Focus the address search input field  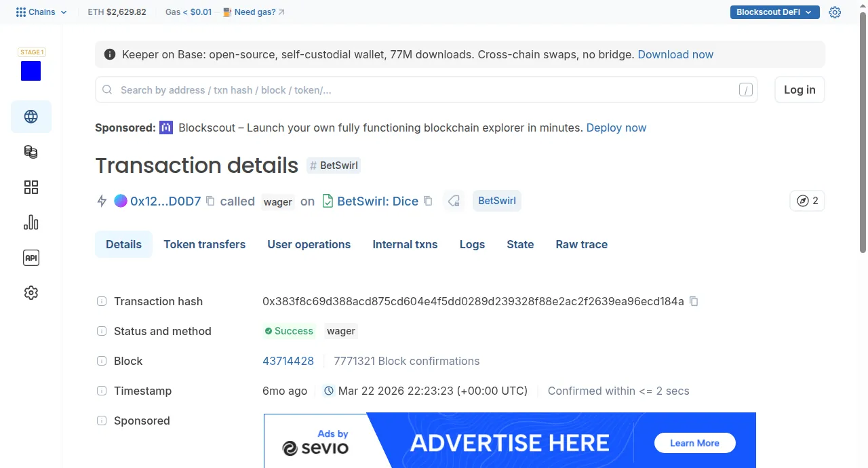(x=426, y=90)
